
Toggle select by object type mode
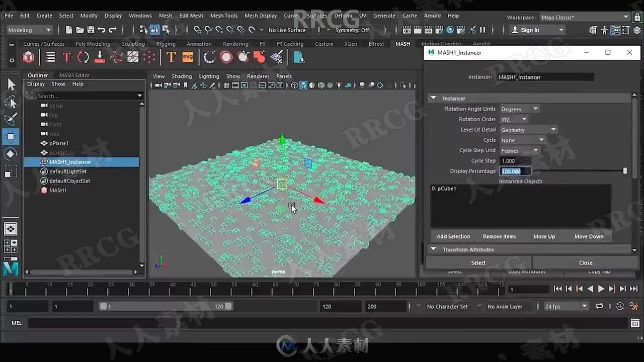[155, 30]
